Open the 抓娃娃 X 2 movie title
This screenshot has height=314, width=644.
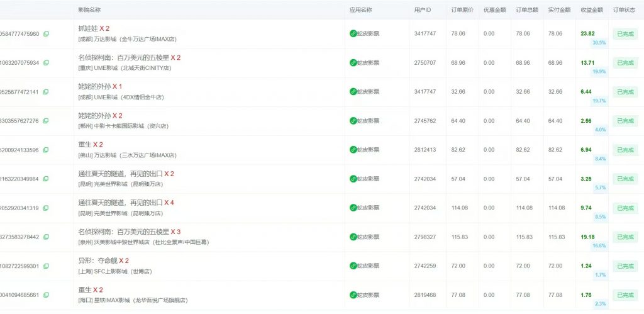(94, 28)
